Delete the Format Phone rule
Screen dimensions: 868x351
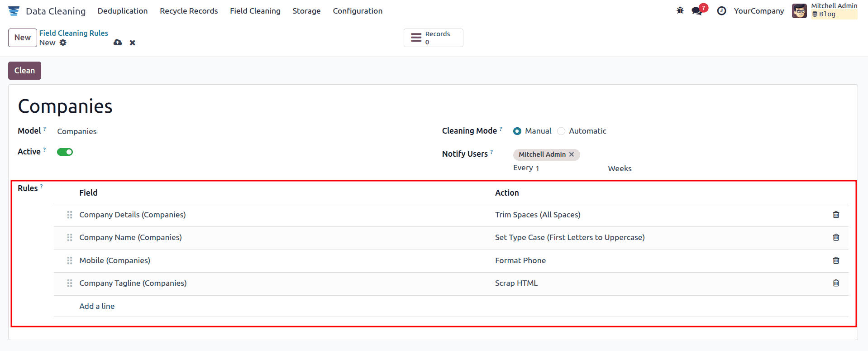(836, 260)
